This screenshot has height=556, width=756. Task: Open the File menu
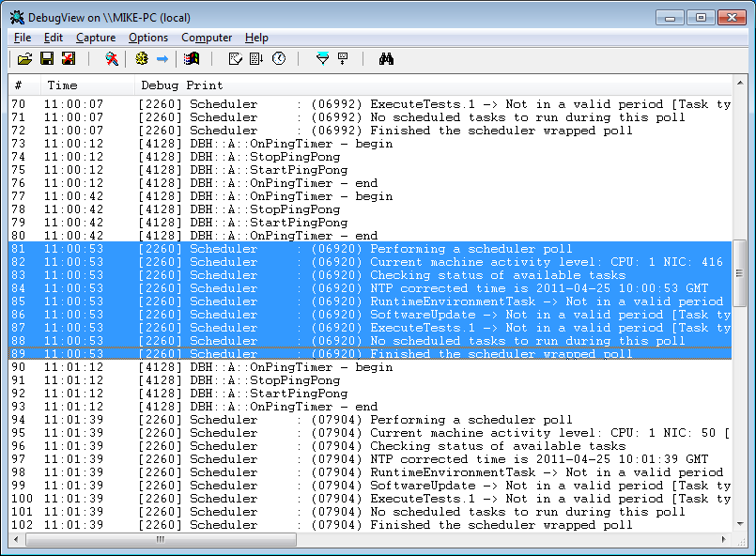tap(23, 38)
